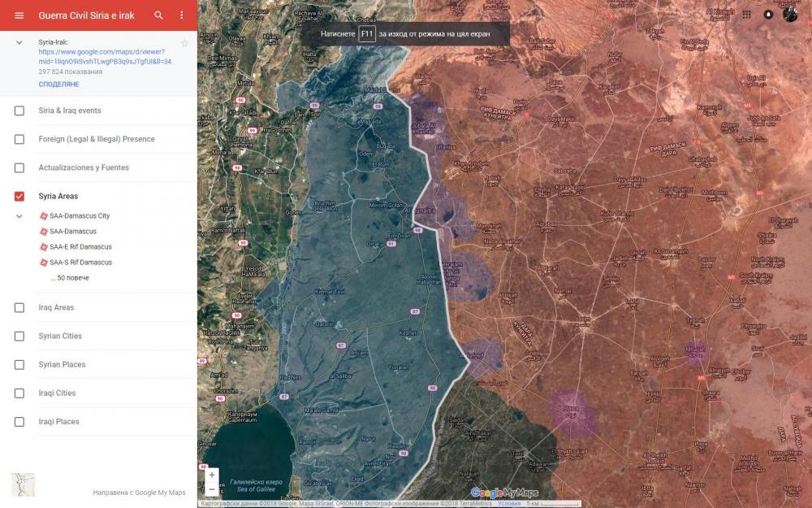Toggle the Iraq Areas layer checkbox
This screenshot has height=508, width=812.
(19, 307)
